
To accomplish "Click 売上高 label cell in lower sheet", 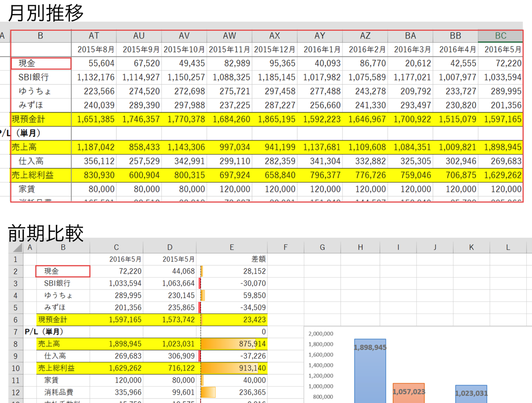I will click(63, 344).
